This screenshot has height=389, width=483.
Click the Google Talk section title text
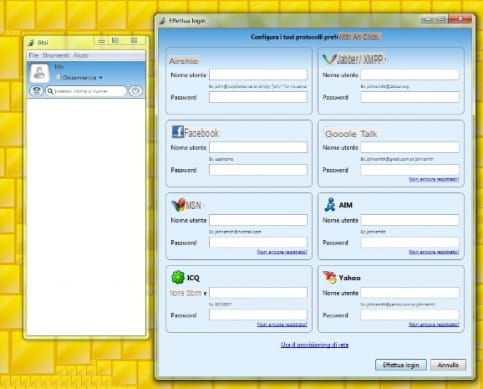[x=351, y=134]
